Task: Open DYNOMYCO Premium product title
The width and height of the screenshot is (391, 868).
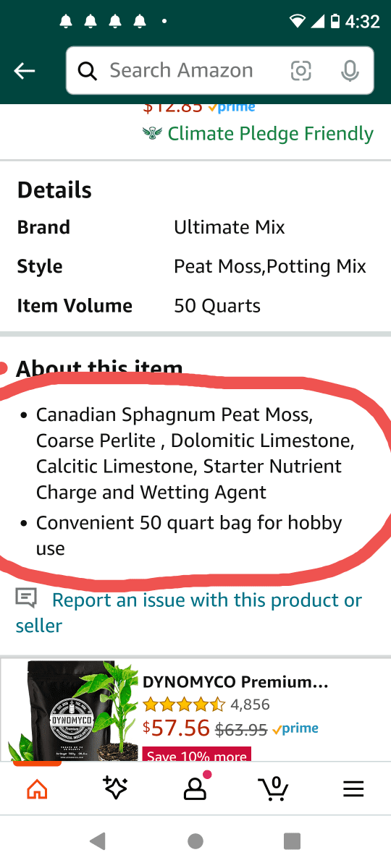Action: (235, 682)
